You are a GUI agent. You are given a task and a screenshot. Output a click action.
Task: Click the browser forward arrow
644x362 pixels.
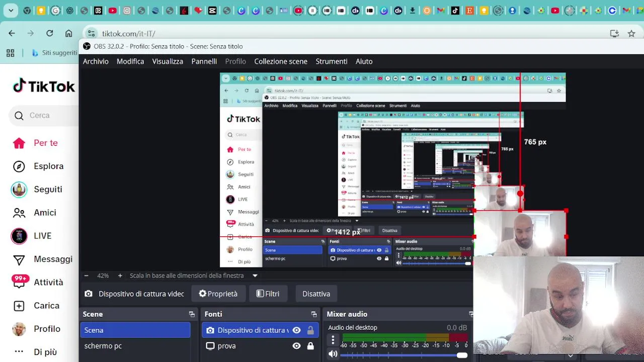coord(31,33)
